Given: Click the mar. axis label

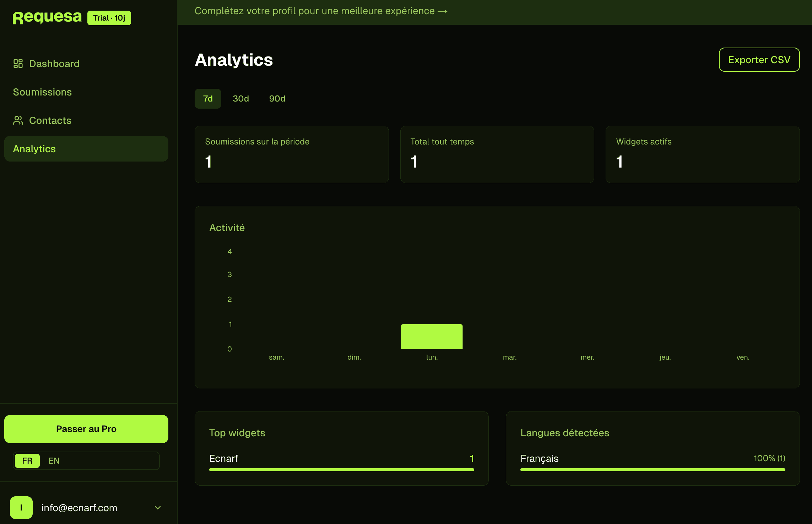Looking at the screenshot, I should [x=510, y=357].
